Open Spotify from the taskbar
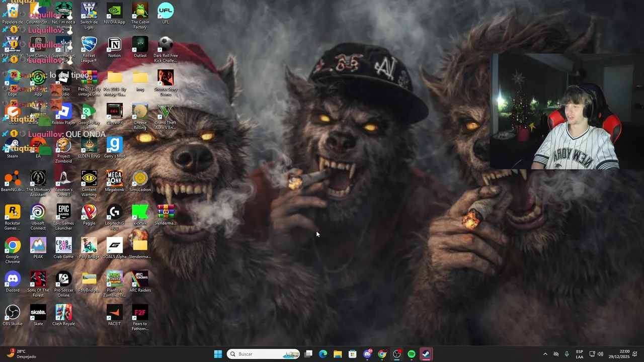The height and width of the screenshot is (362, 644). [x=412, y=354]
